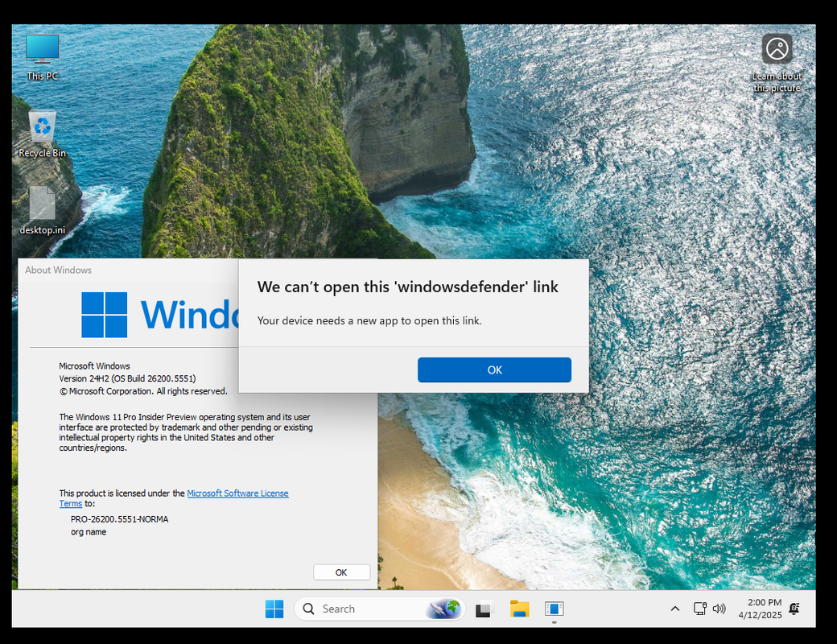837x644 pixels.
Task: Show hidden system tray icons
Action: coord(674,609)
